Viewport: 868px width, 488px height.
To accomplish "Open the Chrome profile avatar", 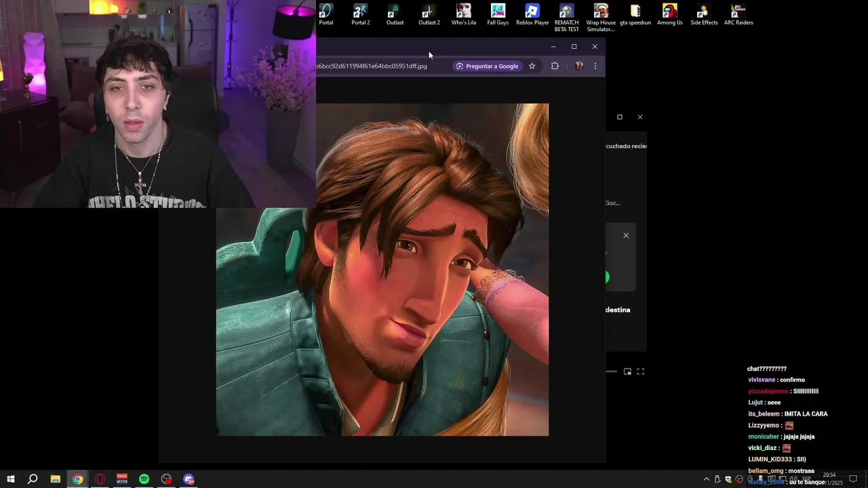I will tap(579, 66).
